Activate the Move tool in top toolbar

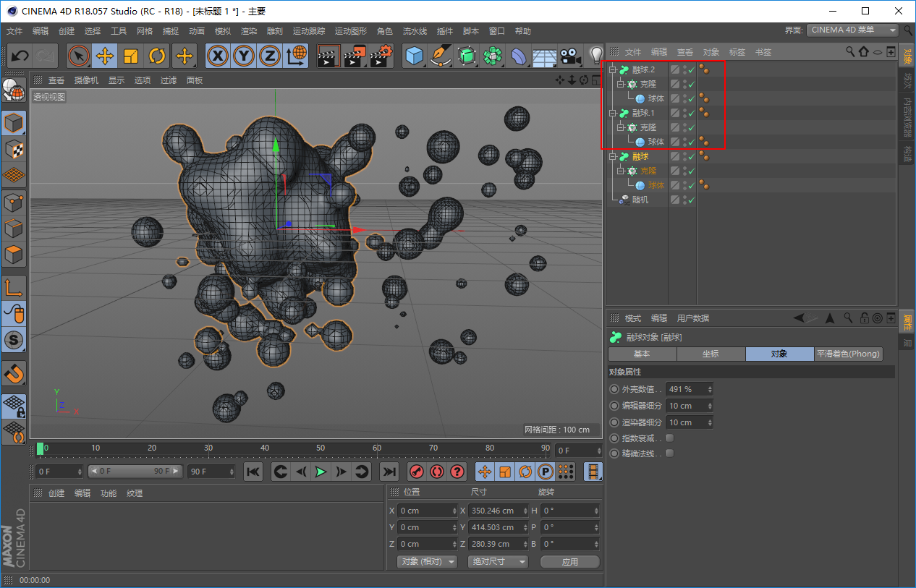coord(104,56)
